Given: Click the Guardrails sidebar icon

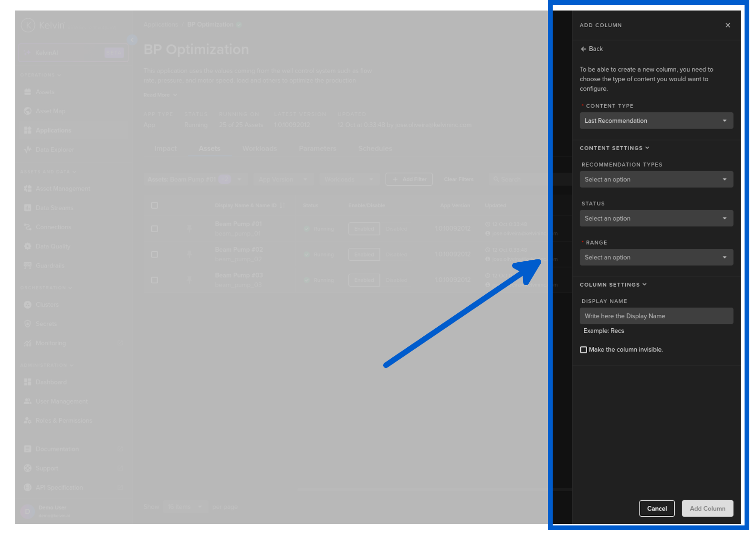Looking at the screenshot, I should tap(28, 266).
